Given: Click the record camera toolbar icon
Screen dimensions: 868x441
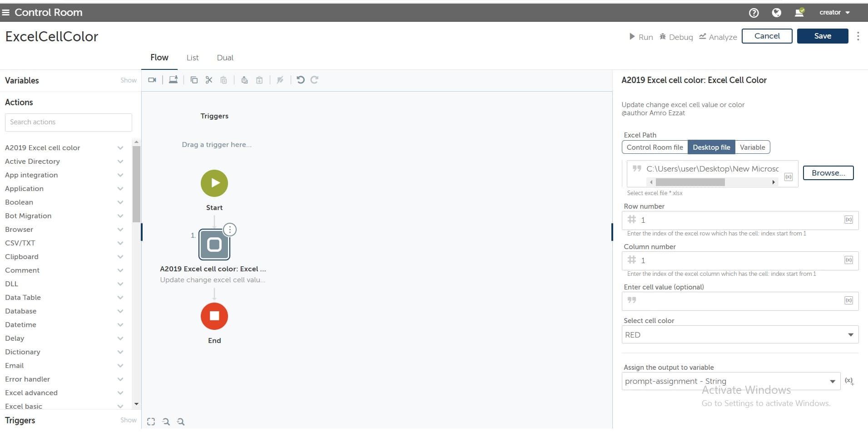Looking at the screenshot, I should pos(152,80).
